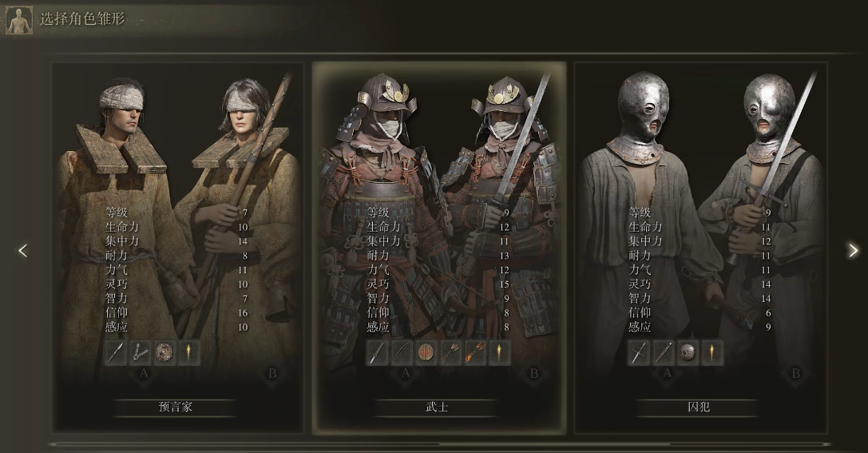Toggle body type A on 预言家 card

click(x=144, y=373)
